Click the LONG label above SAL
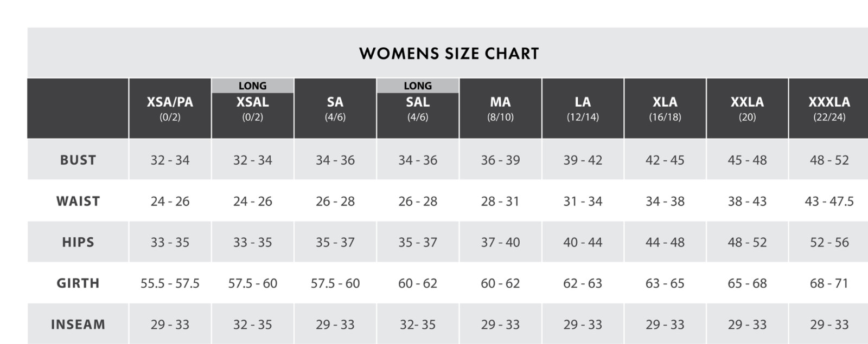Viewport: 868px width, 344px height. pos(418,86)
